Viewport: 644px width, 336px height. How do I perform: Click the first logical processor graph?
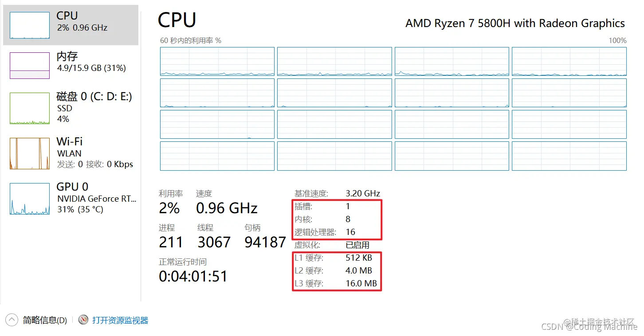click(x=217, y=62)
